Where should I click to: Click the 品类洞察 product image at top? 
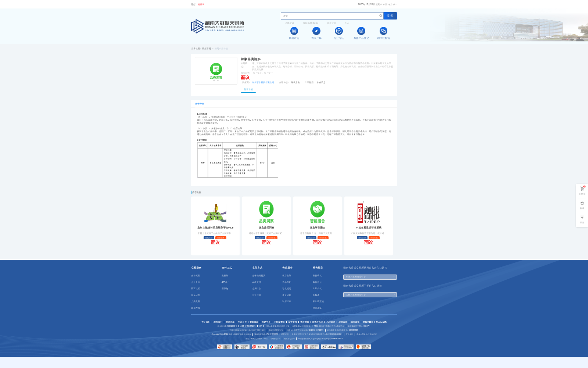coord(216,71)
